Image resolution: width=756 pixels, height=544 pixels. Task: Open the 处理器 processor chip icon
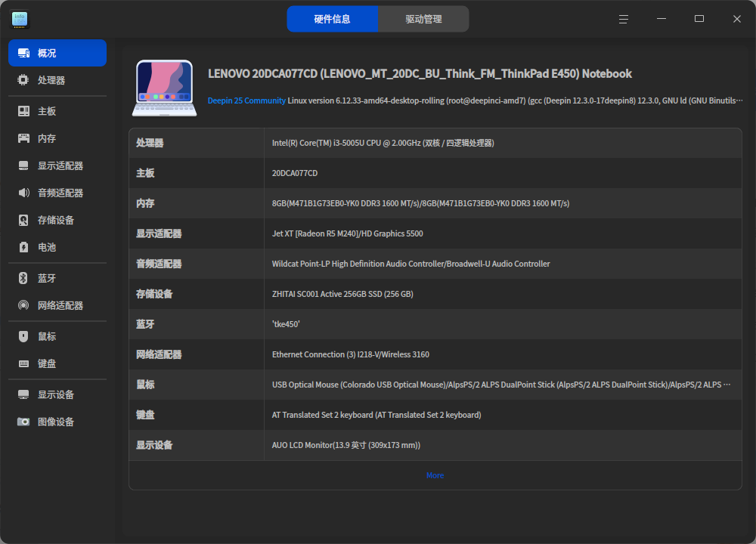[23, 80]
